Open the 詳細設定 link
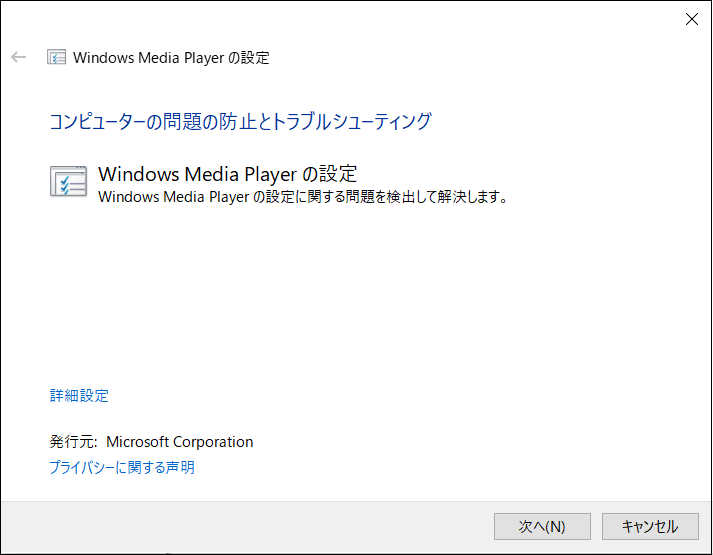The height and width of the screenshot is (555, 713). (79, 395)
